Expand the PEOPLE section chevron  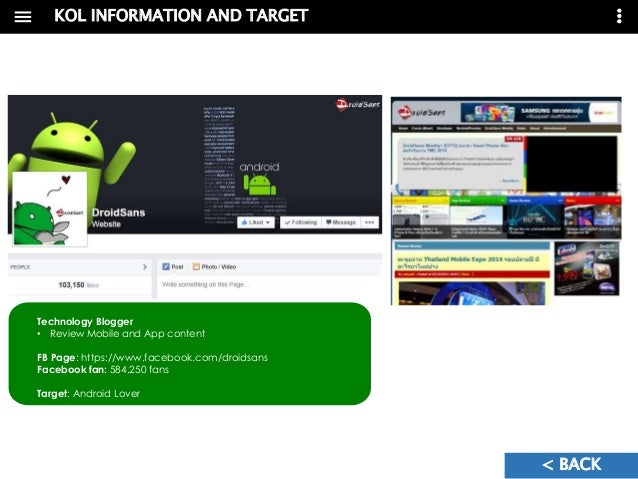145,267
